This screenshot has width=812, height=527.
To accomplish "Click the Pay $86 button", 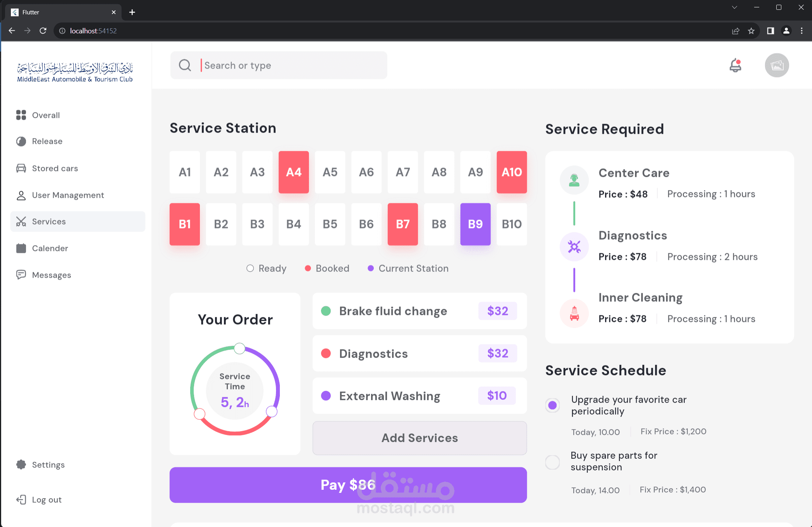I will (x=348, y=485).
